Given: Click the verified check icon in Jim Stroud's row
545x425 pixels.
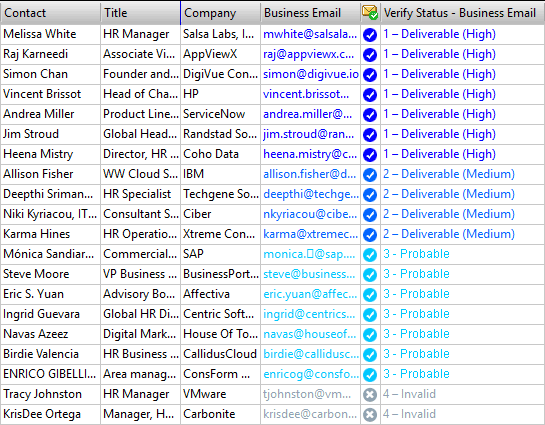Looking at the screenshot, I should point(370,134).
